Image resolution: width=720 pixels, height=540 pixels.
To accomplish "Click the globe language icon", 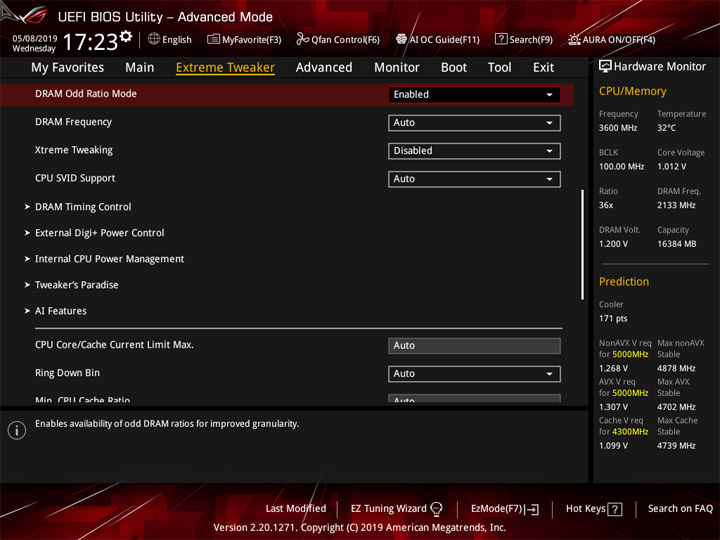I will point(154,39).
